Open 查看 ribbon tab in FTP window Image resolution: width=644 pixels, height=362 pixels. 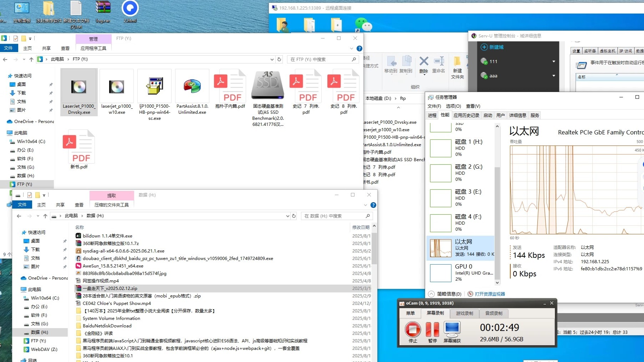(65, 48)
